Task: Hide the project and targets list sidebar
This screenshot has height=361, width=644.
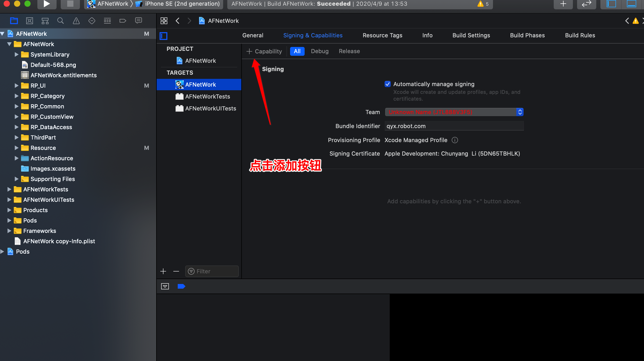Action: click(x=163, y=36)
